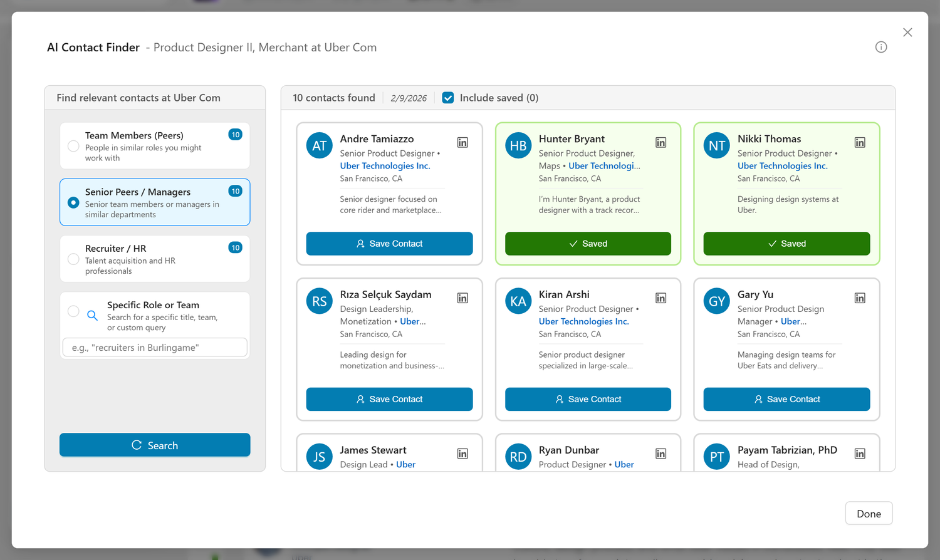Start the contact Search

tap(155, 445)
